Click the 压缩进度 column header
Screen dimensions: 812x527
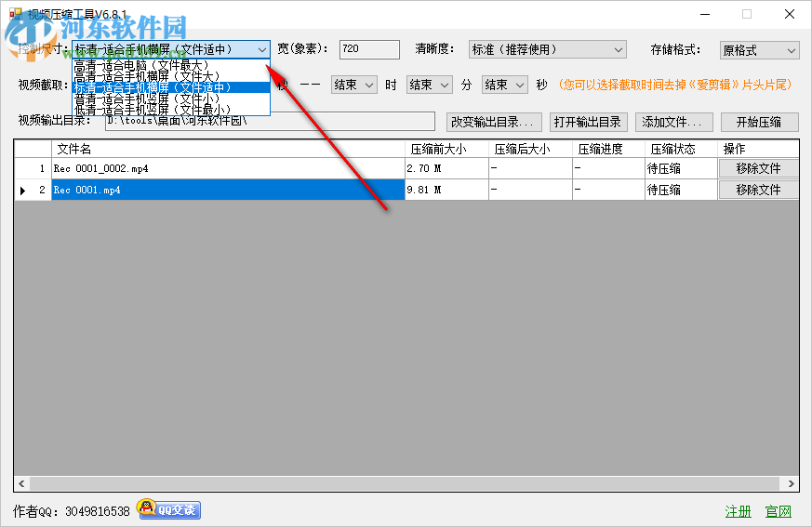click(608, 149)
